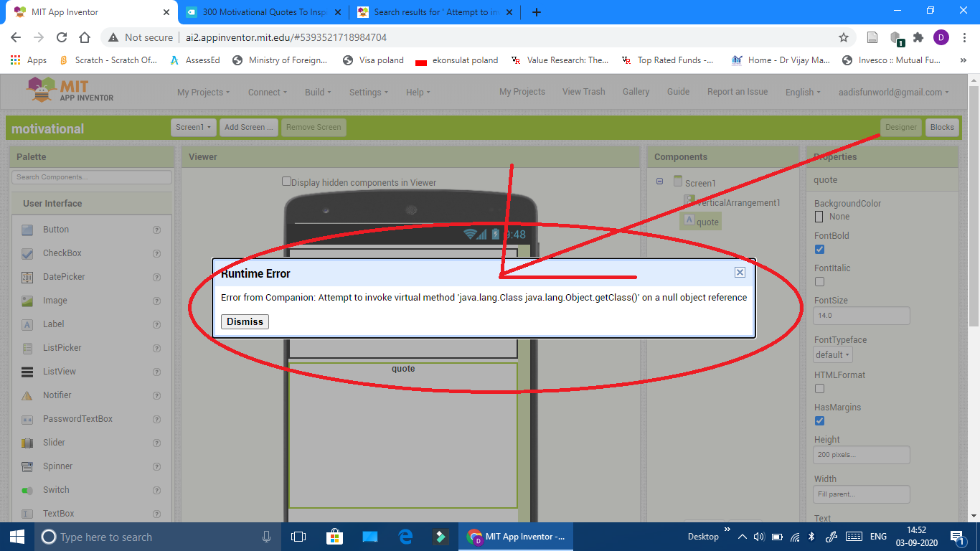Click the BackgroundColor None swatch
The image size is (980, 551).
coord(819,216)
